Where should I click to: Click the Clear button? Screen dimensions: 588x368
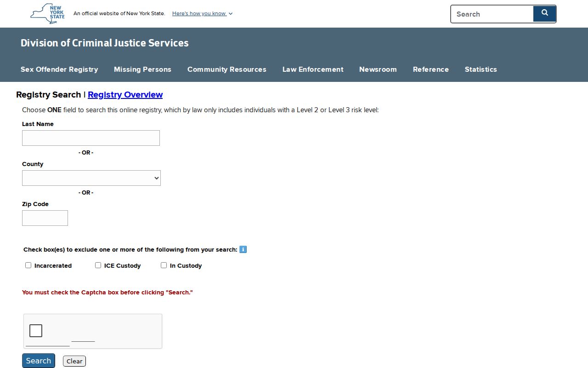point(74,361)
